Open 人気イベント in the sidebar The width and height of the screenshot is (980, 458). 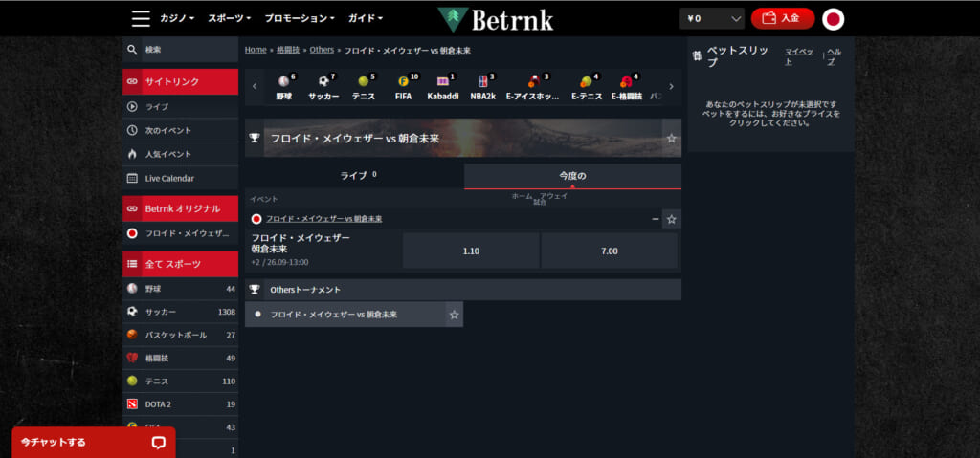click(x=181, y=154)
